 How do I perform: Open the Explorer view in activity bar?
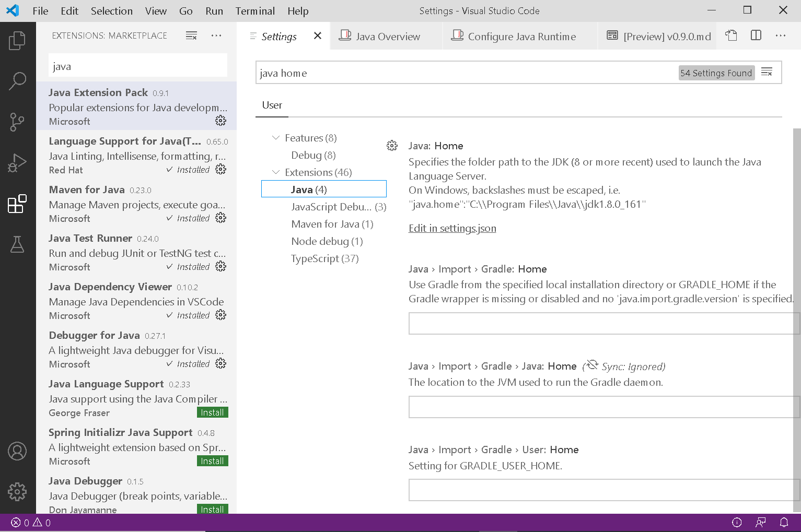coord(17,41)
